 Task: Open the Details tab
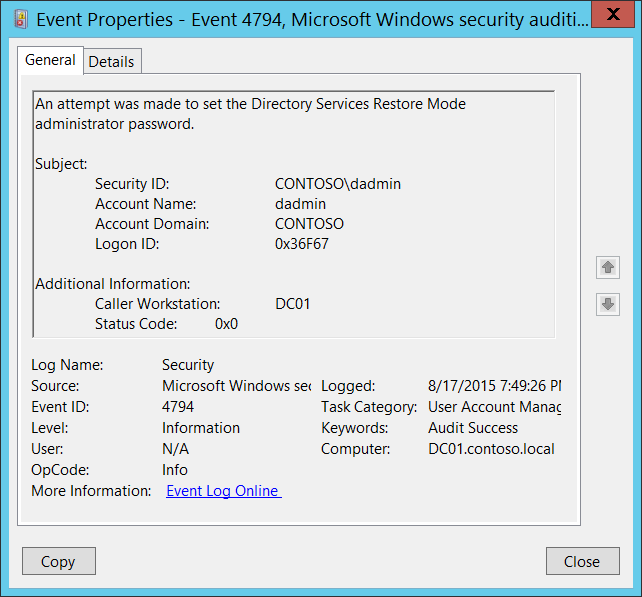[111, 61]
